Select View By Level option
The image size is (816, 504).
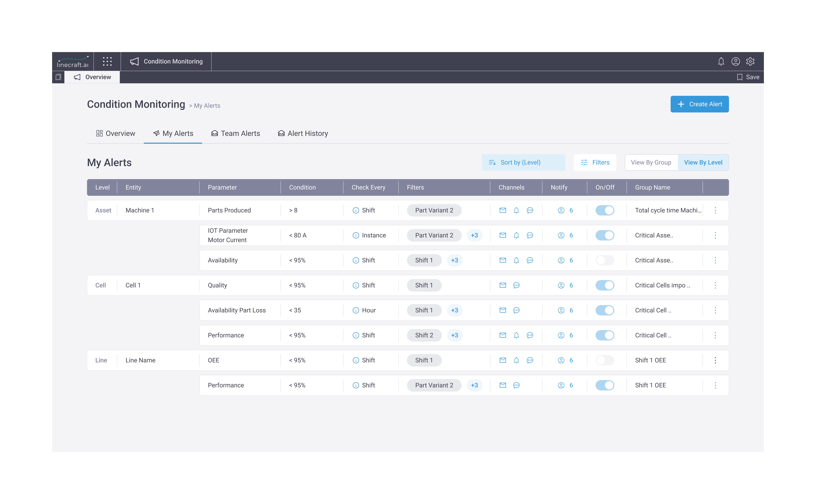click(703, 162)
